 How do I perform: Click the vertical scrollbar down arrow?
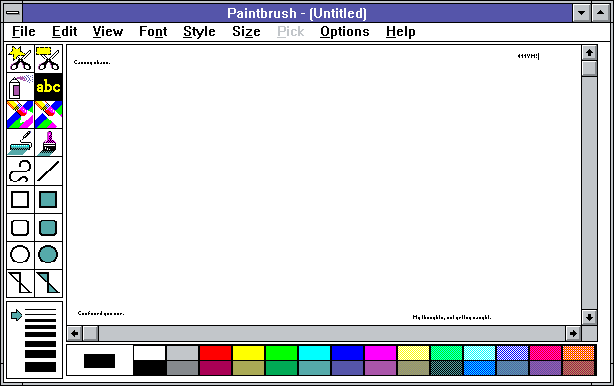(589, 317)
